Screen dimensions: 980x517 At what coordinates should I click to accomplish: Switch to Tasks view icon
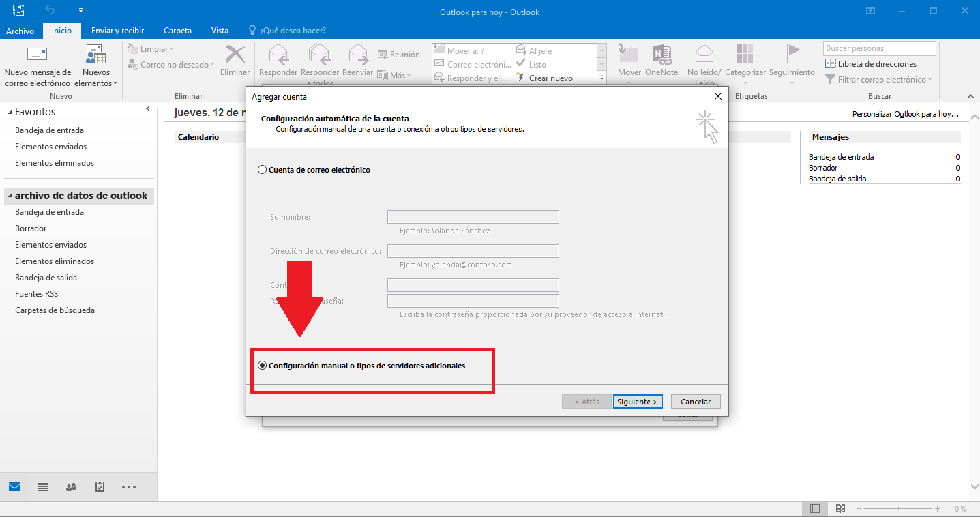click(100, 487)
